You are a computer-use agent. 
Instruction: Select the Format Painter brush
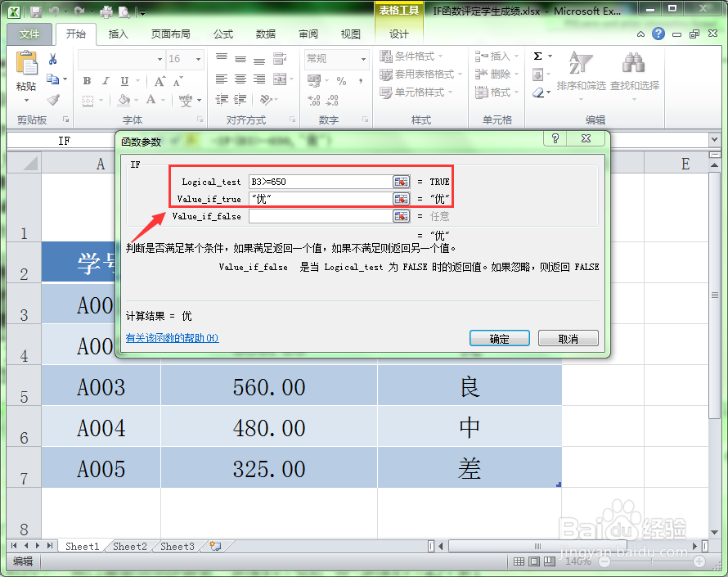click(53, 99)
